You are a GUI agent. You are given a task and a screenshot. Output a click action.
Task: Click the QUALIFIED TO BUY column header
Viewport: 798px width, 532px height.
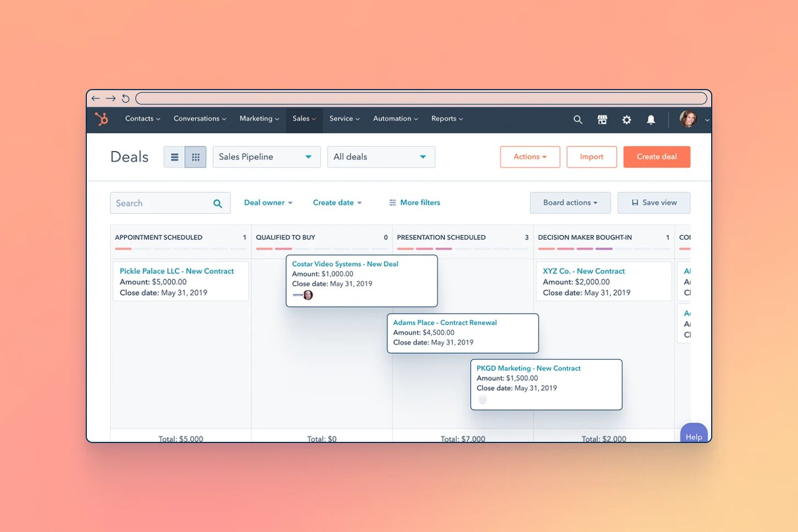(285, 238)
